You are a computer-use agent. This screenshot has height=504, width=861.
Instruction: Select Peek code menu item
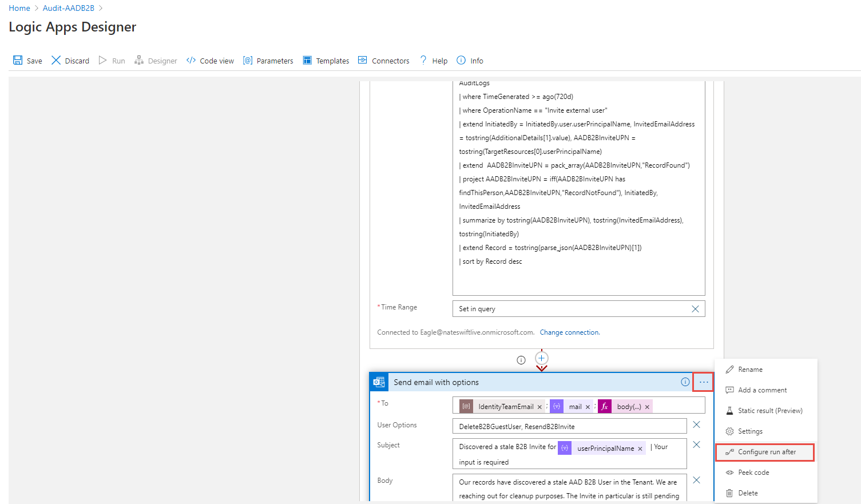pyautogui.click(x=766, y=473)
